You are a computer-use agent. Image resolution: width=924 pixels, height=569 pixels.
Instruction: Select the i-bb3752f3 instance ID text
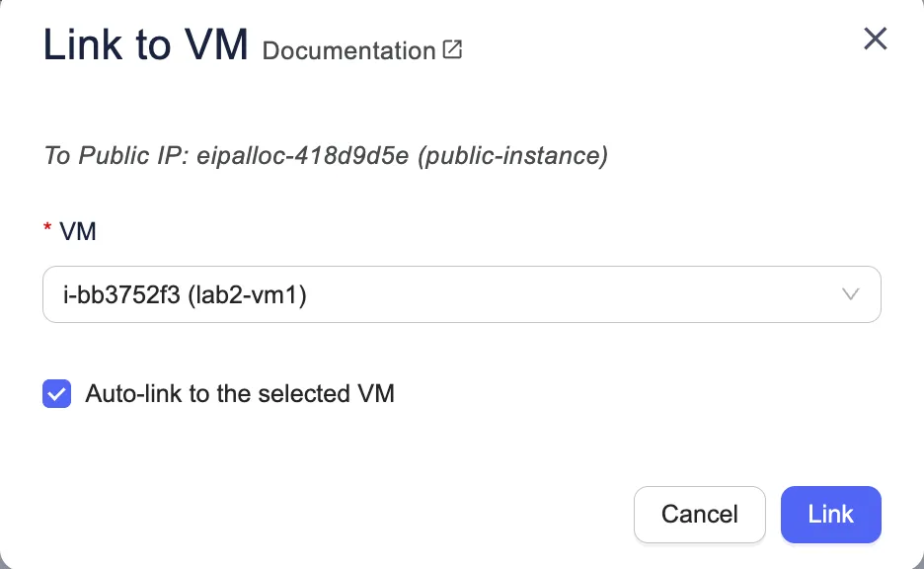click(x=120, y=294)
